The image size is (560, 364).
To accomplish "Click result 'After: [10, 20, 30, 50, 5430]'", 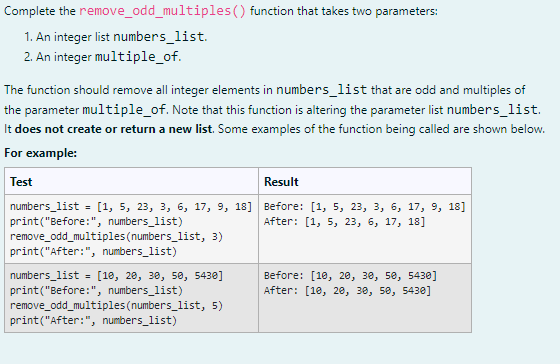I will [348, 290].
